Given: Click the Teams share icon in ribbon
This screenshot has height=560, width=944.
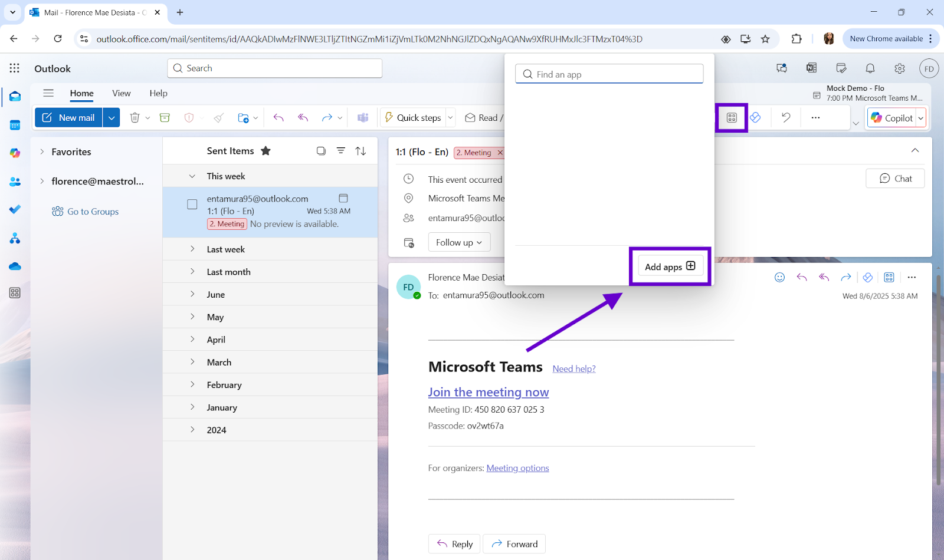Looking at the screenshot, I should click(363, 118).
